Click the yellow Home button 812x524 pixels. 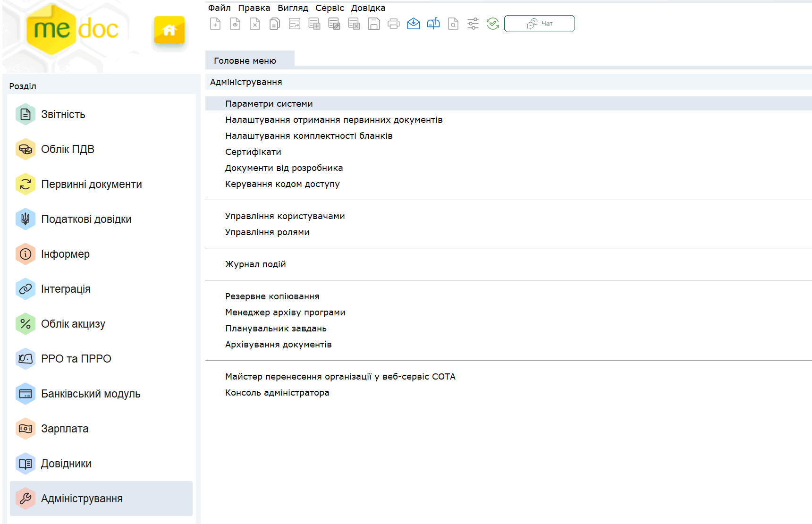(x=169, y=30)
